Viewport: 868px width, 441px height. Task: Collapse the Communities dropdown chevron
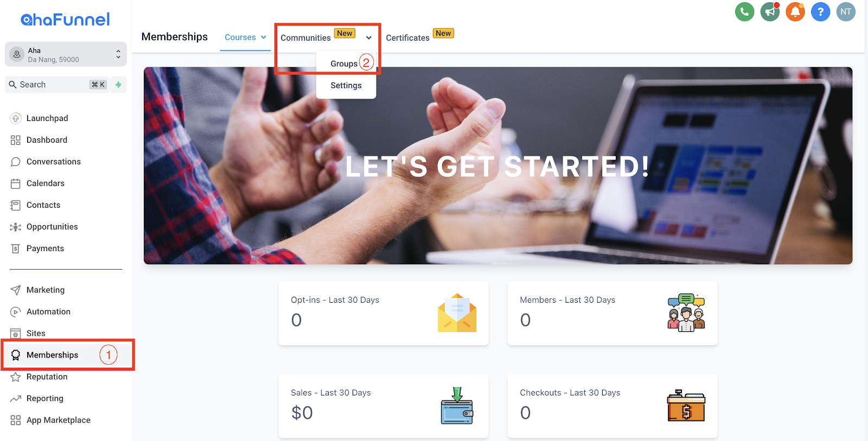(x=369, y=38)
